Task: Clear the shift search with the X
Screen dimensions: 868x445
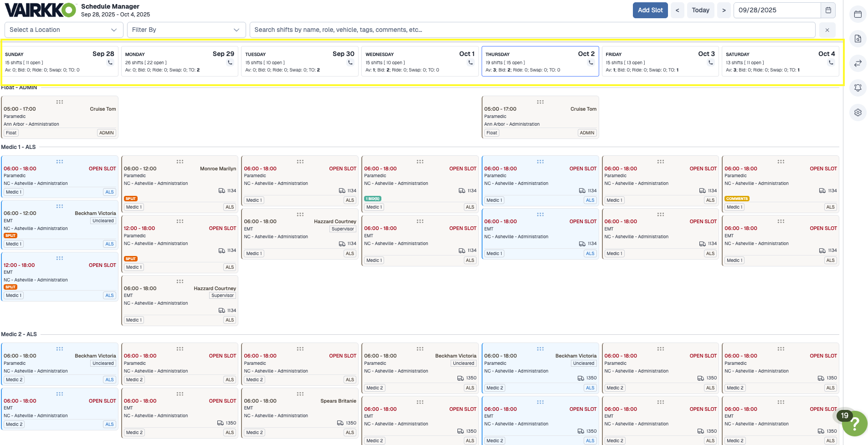Action: point(827,30)
